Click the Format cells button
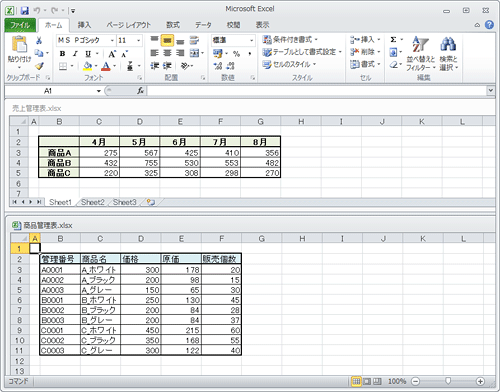The width and height of the screenshot is (500, 392). (366, 64)
